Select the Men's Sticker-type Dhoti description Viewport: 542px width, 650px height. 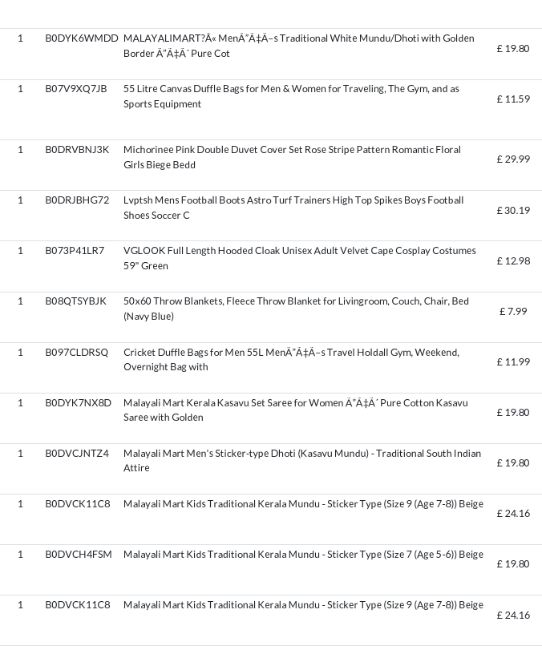point(302,461)
